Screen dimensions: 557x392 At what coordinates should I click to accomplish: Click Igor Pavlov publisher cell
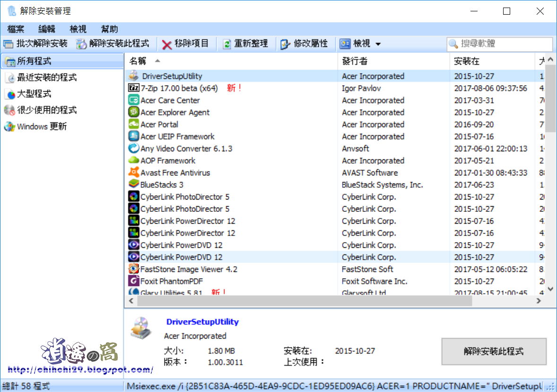point(361,88)
